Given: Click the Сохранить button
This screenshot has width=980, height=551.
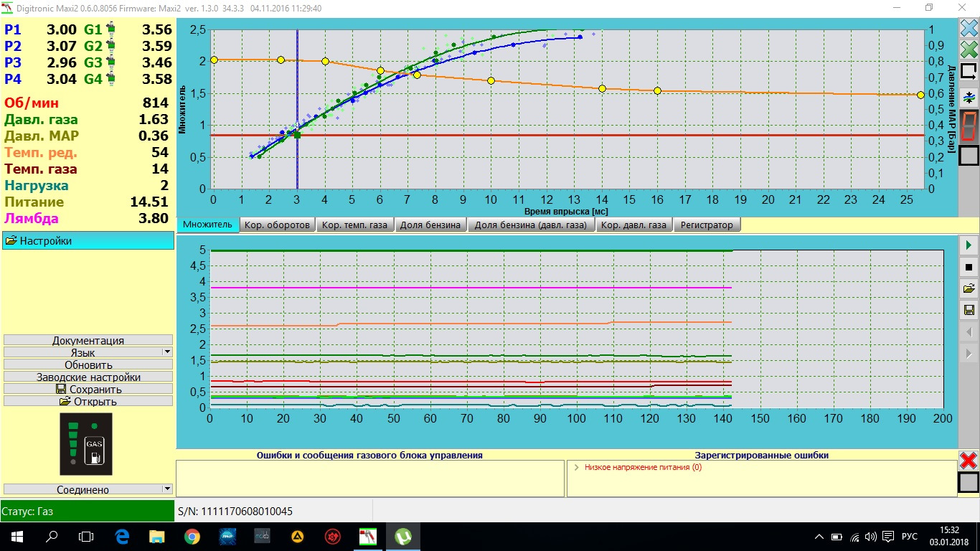Looking at the screenshot, I should (88, 389).
